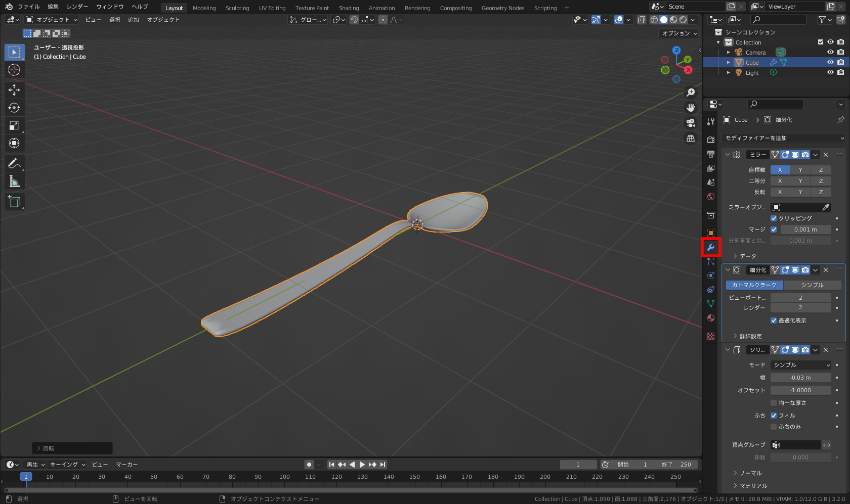This screenshot has width=850, height=504.
Task: Open the Physics properties tab
Action: (711, 276)
